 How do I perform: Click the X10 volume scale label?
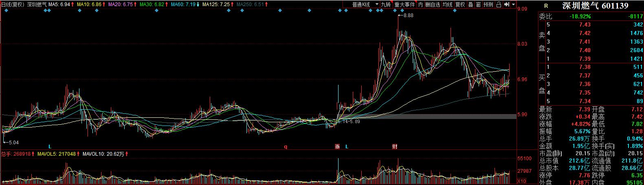(x=521, y=181)
